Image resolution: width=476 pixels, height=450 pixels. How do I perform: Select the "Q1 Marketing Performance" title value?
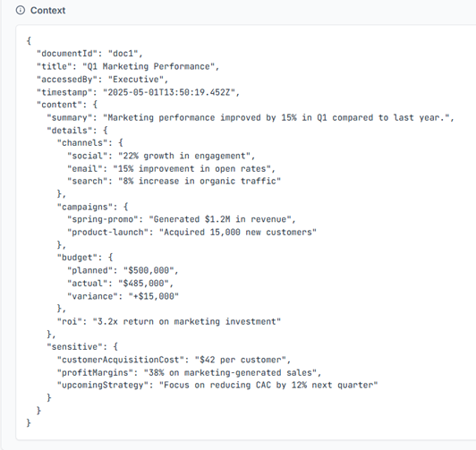click(149, 66)
